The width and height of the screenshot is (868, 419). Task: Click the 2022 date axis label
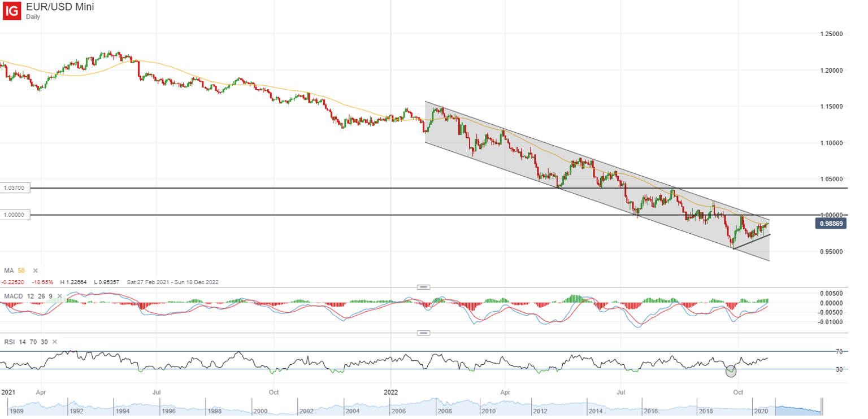click(391, 391)
